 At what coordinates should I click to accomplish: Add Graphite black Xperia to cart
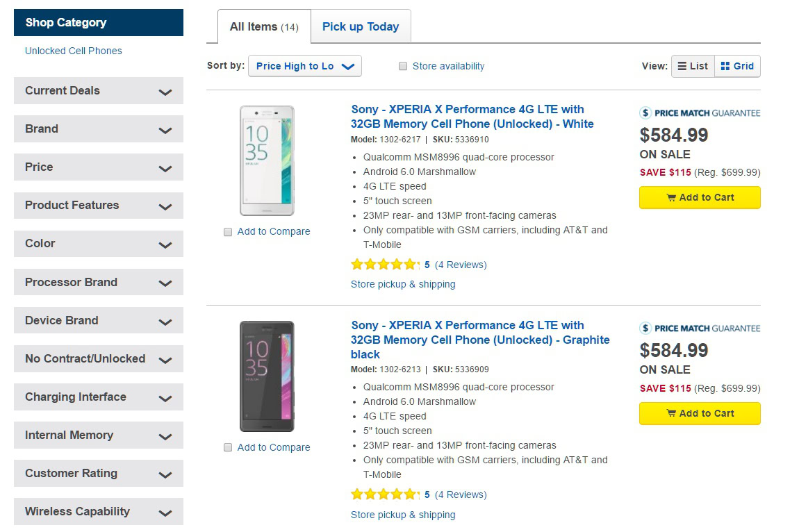(x=700, y=413)
